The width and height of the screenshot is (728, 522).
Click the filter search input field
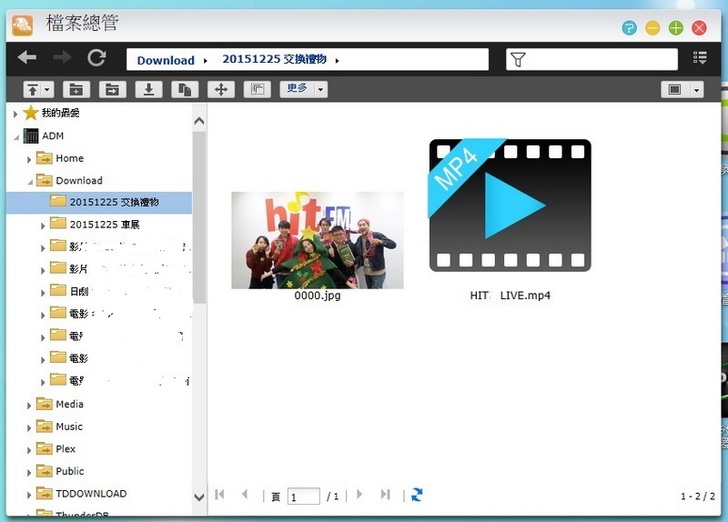[x=602, y=60]
